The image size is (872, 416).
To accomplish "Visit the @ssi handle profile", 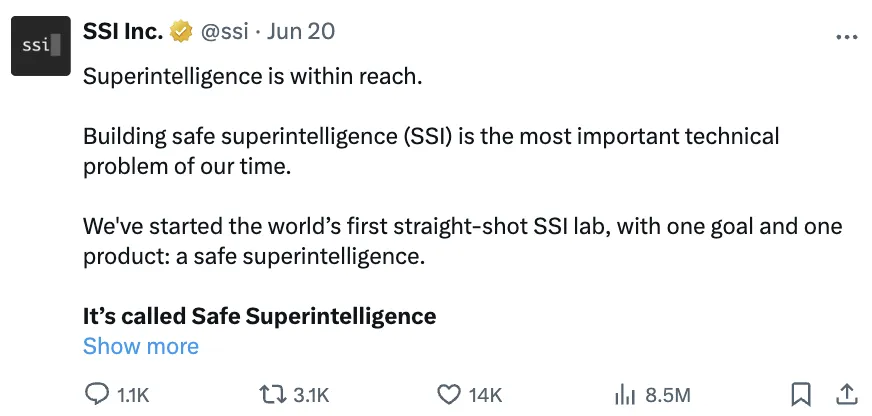I will click(x=224, y=32).
